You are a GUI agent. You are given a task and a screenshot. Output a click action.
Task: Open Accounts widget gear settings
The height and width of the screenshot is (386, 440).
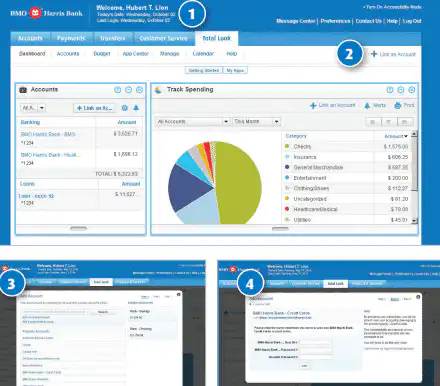pos(125,108)
